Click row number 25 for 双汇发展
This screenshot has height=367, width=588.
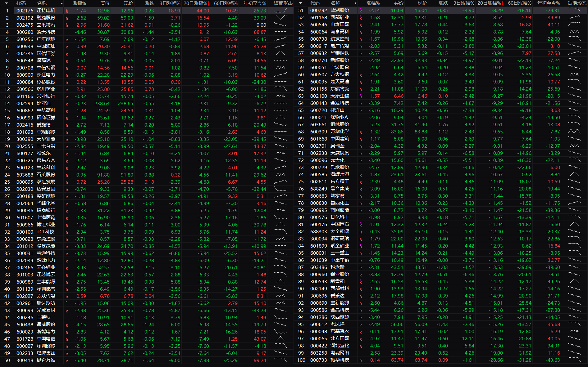tap(7, 182)
